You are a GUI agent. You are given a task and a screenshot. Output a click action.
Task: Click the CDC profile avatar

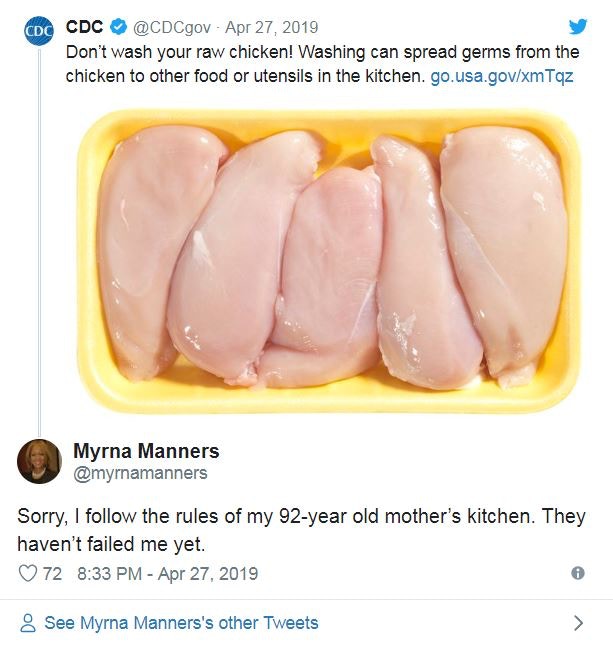pos(39,30)
